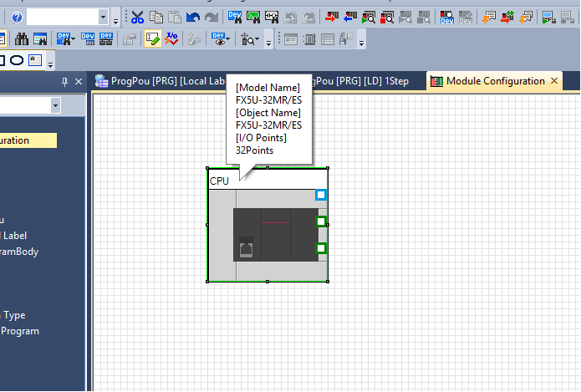Select the ellipse drawing shape tool
This screenshot has width=581, height=392.
17,60
